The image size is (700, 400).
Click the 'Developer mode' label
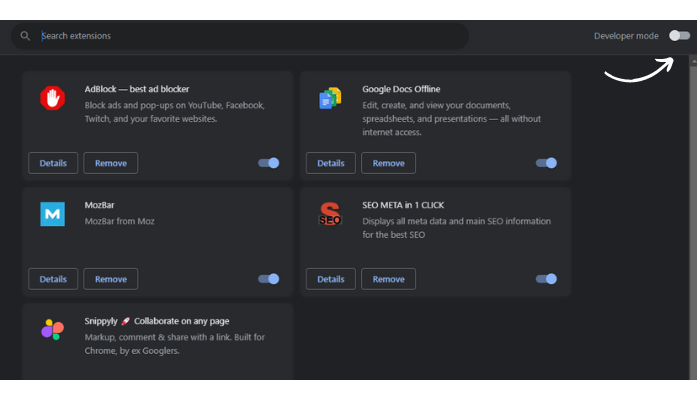tap(626, 36)
